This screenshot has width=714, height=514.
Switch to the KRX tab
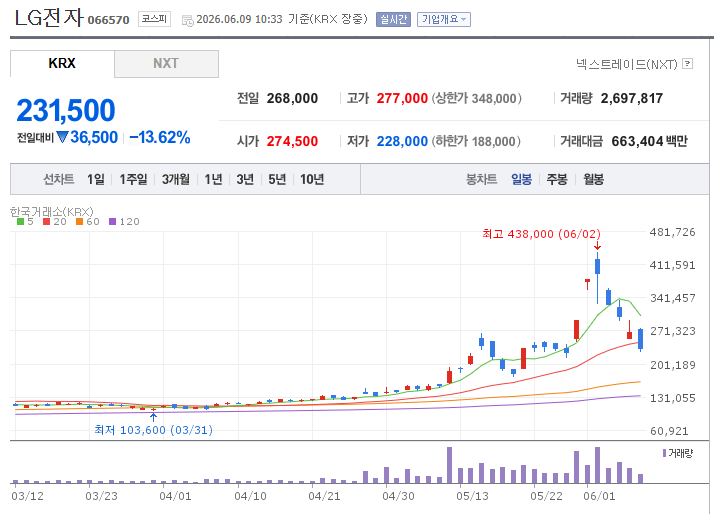(x=62, y=63)
